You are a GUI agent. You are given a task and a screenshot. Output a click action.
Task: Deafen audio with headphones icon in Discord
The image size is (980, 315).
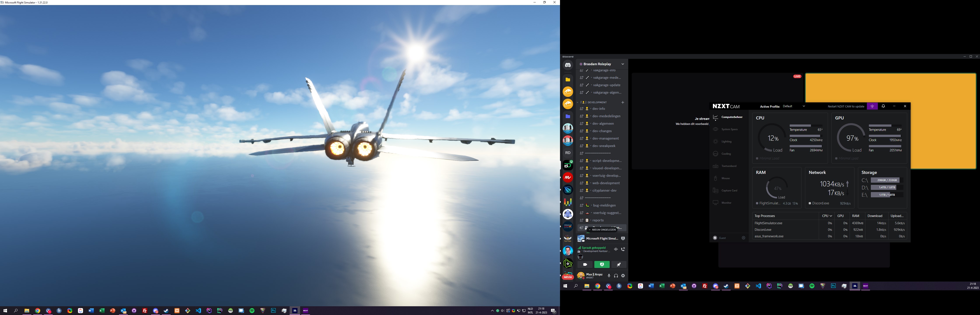pos(616,275)
